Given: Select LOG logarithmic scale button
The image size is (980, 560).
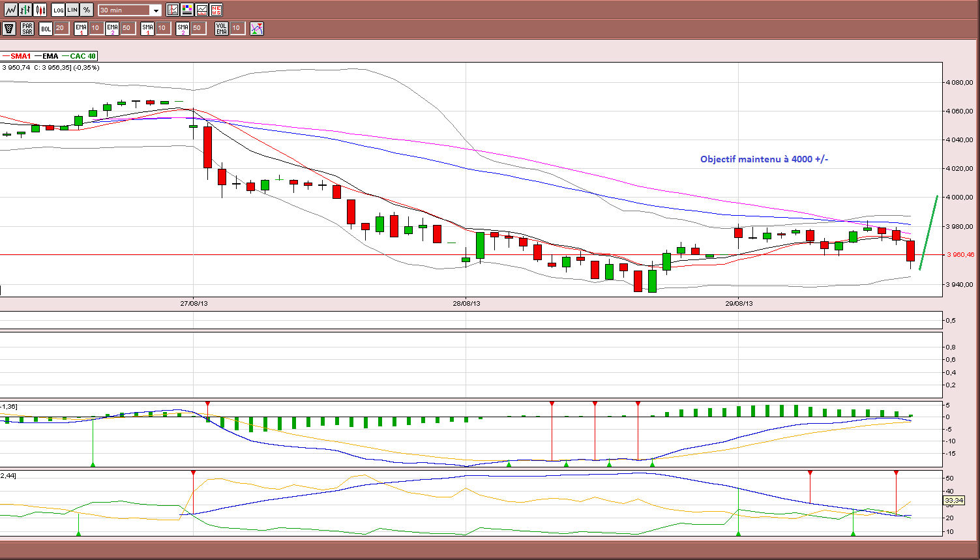Looking at the screenshot, I should tap(58, 10).
